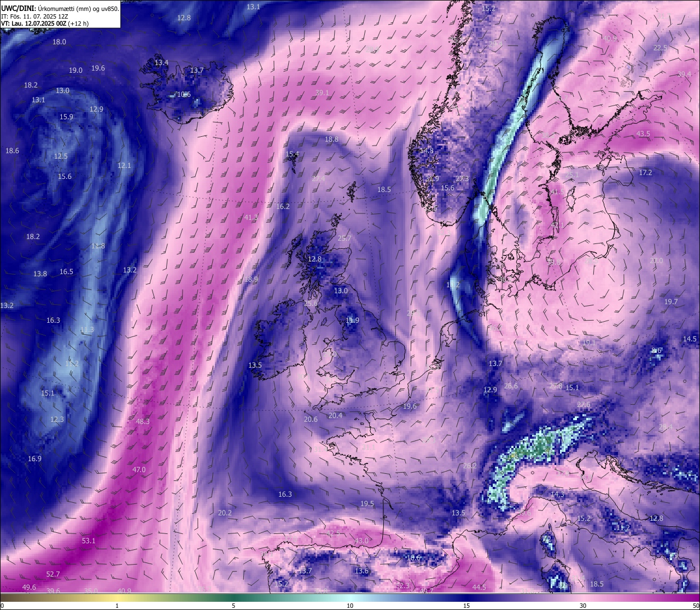Image resolution: width=700 pixels, height=610 pixels.
Task: Click the 18.8 value label
Action: 331,139
